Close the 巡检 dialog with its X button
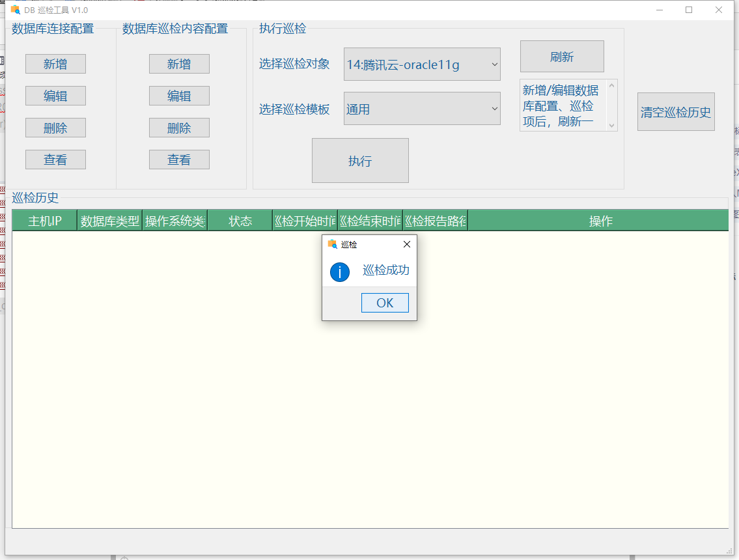This screenshot has height=560, width=739. point(407,244)
